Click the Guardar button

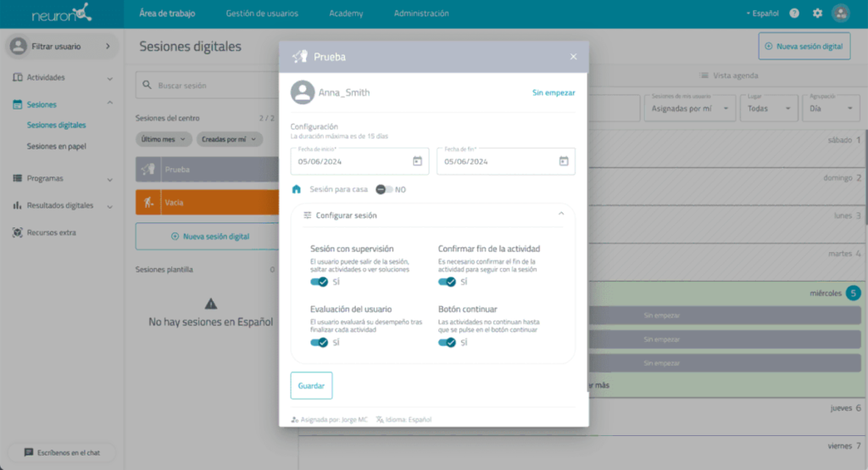[x=311, y=385]
